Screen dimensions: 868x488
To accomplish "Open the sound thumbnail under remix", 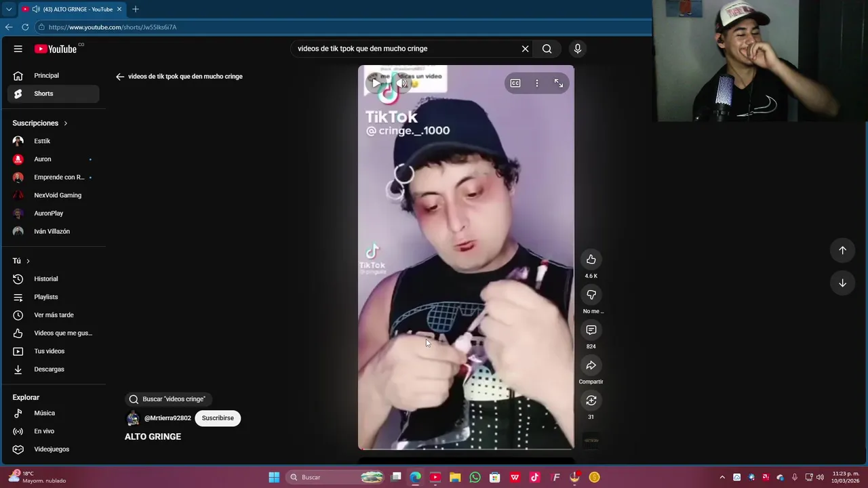I will (x=591, y=441).
